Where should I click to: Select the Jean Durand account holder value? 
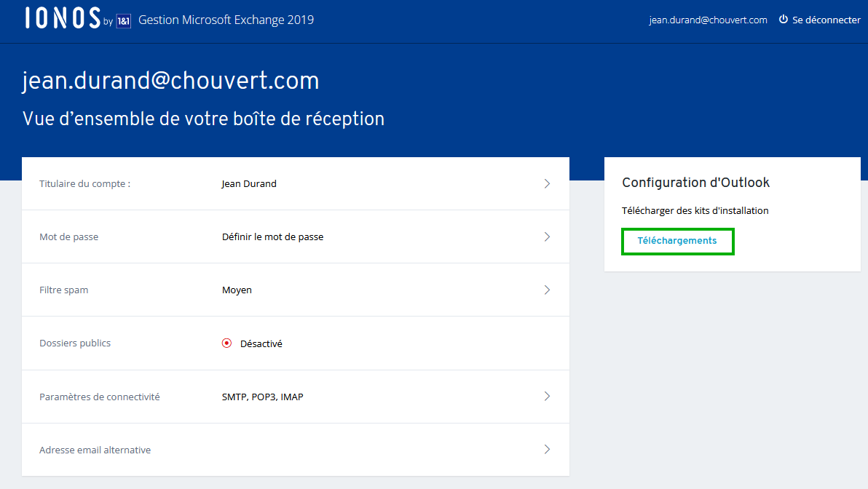coord(248,183)
